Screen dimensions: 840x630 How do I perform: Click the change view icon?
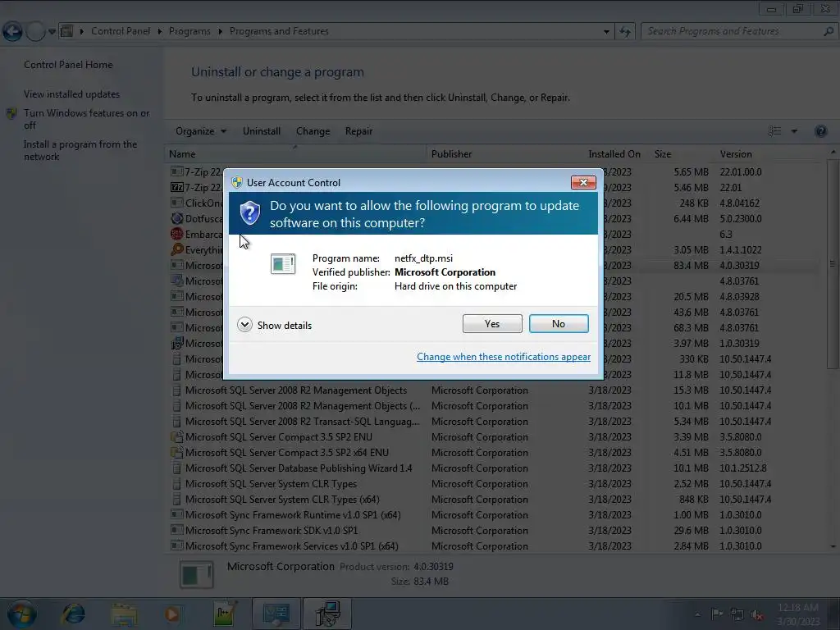[774, 131]
